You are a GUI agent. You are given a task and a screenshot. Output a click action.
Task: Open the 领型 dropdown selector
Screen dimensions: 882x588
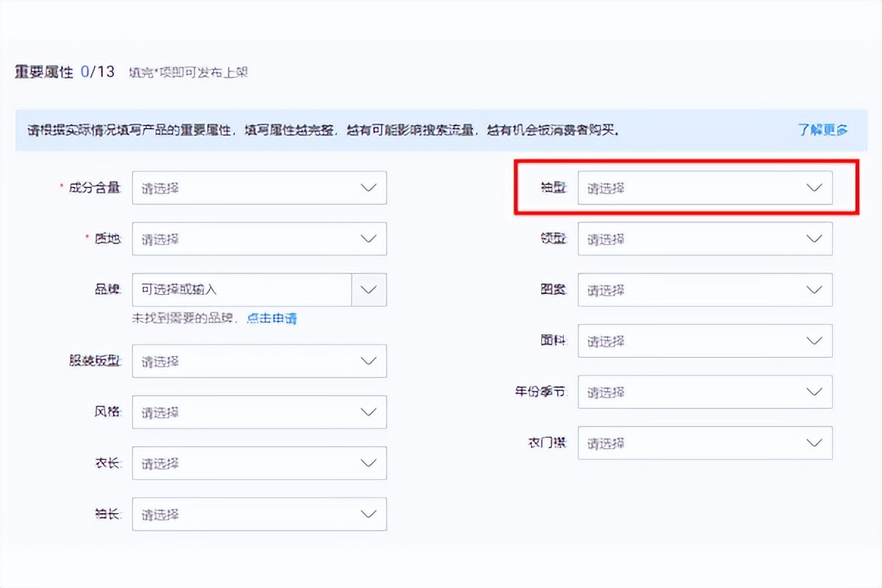(x=704, y=238)
